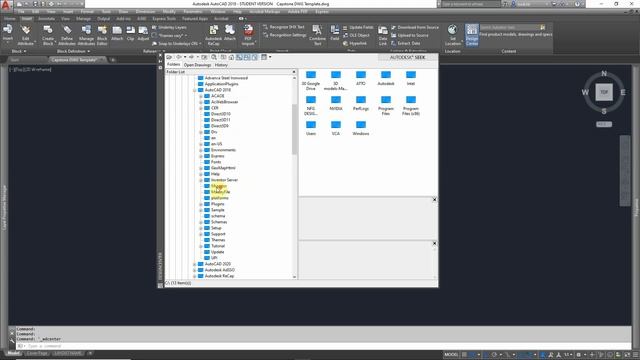
Task: Toggle MODEL space button in status bar
Action: (x=451, y=355)
